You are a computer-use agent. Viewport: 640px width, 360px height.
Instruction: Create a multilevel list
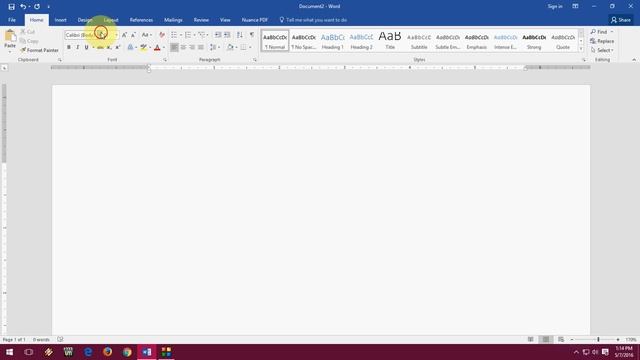[202, 35]
